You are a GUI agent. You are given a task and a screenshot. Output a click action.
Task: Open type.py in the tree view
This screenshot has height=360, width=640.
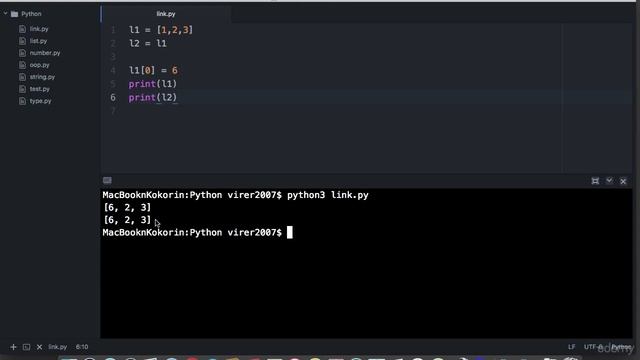(40, 101)
